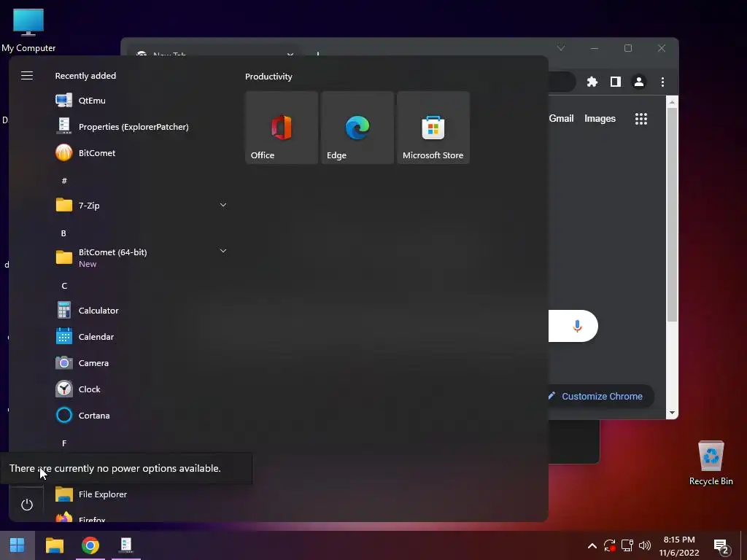
Task: Jump to letters via the # header
Action: coord(64,181)
